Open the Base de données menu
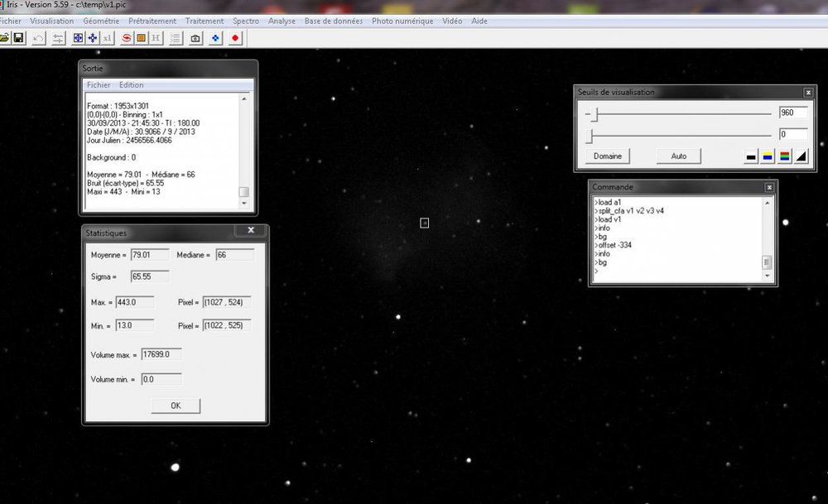Viewport: 828px width, 504px height. point(333,22)
